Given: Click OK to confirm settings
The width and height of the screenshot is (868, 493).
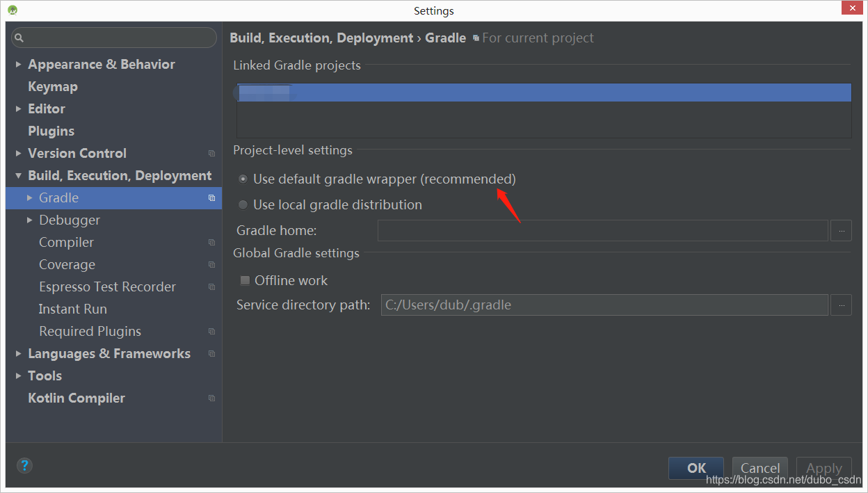Looking at the screenshot, I should pos(696,468).
